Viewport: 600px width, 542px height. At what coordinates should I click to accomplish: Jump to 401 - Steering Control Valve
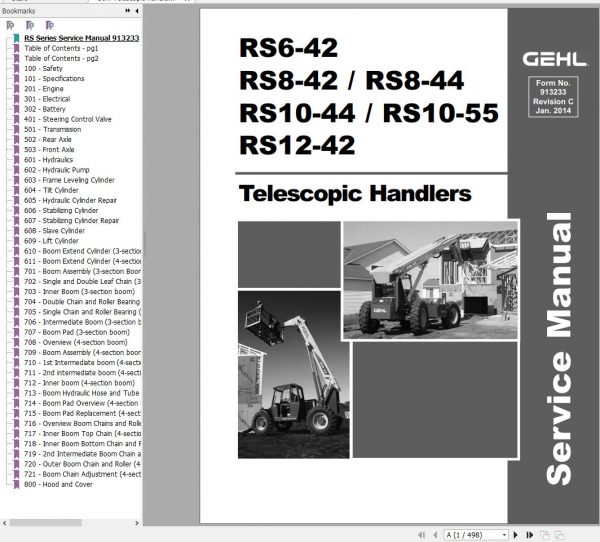click(68, 119)
